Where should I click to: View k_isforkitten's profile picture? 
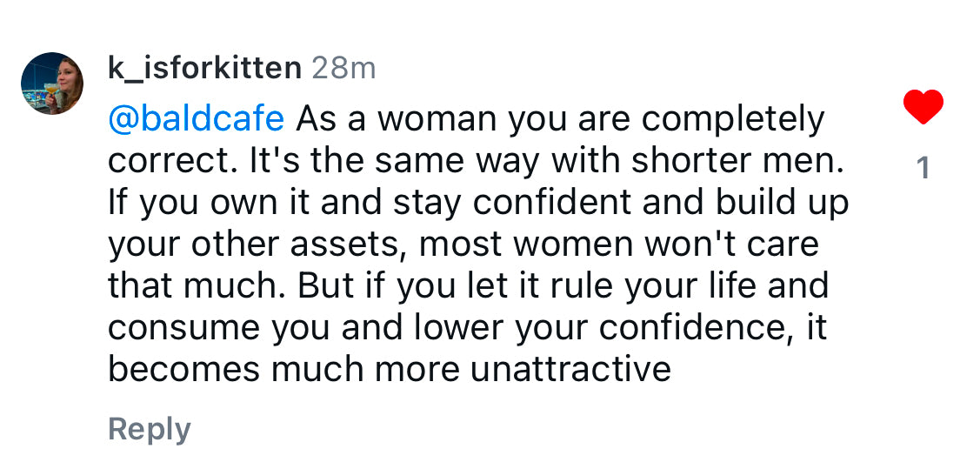pos(52,84)
